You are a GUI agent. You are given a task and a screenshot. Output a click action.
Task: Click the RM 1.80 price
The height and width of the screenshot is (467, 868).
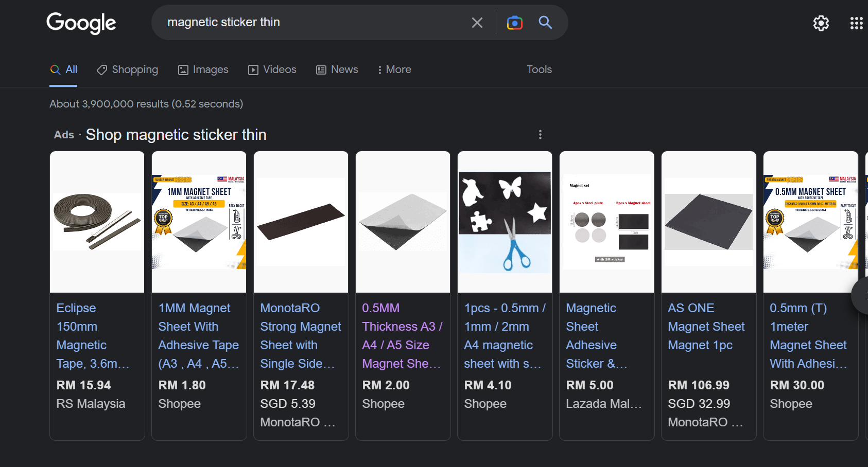[182, 385]
